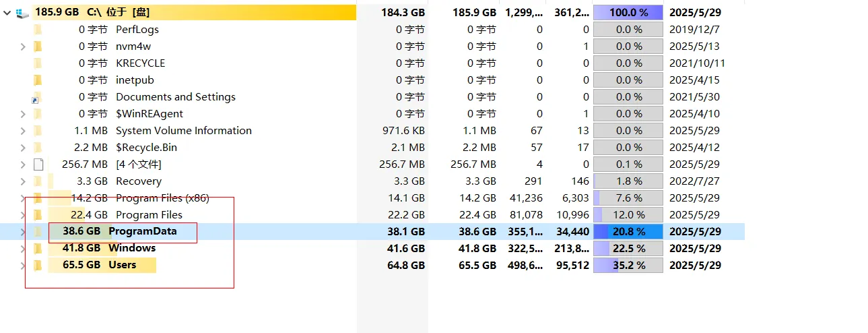Expand the ProgramData folder node
This screenshot has height=333, width=868.
pyautogui.click(x=23, y=231)
